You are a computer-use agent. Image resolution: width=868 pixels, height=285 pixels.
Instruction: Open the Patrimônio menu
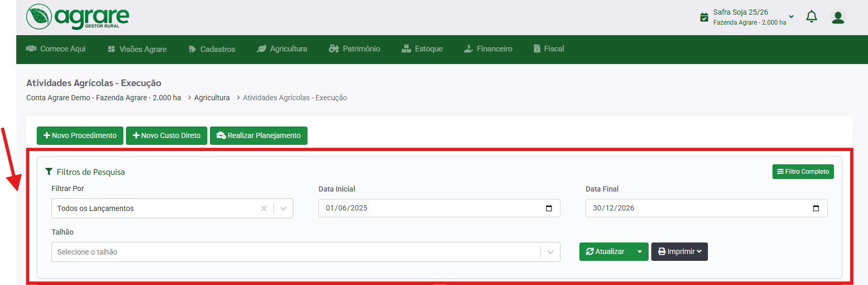tap(355, 49)
